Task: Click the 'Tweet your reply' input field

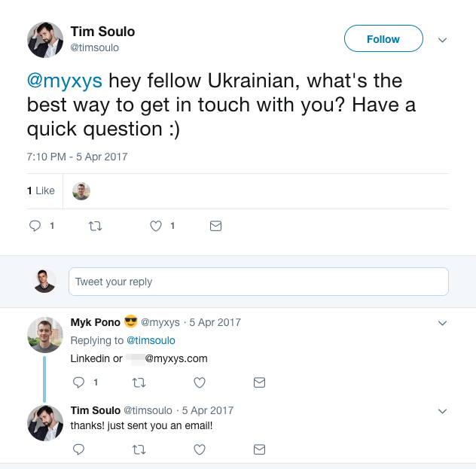Action: [x=258, y=282]
